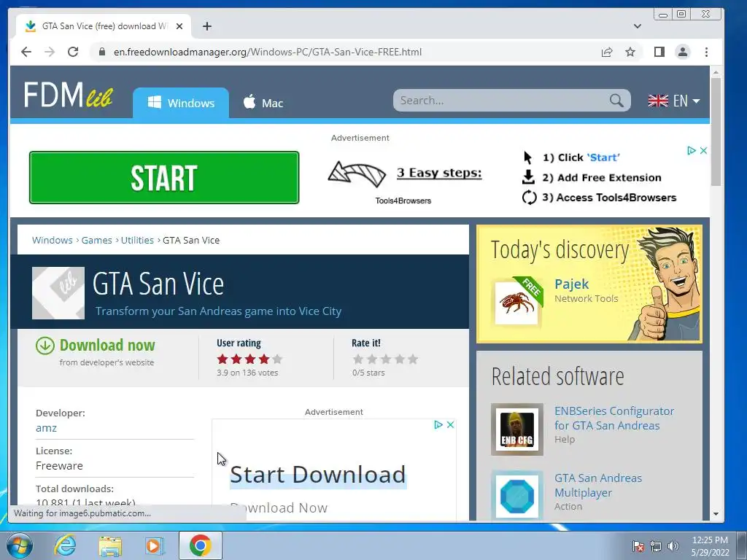Switch to the Windows tab
Image resolution: width=747 pixels, height=560 pixels.
[x=181, y=103]
